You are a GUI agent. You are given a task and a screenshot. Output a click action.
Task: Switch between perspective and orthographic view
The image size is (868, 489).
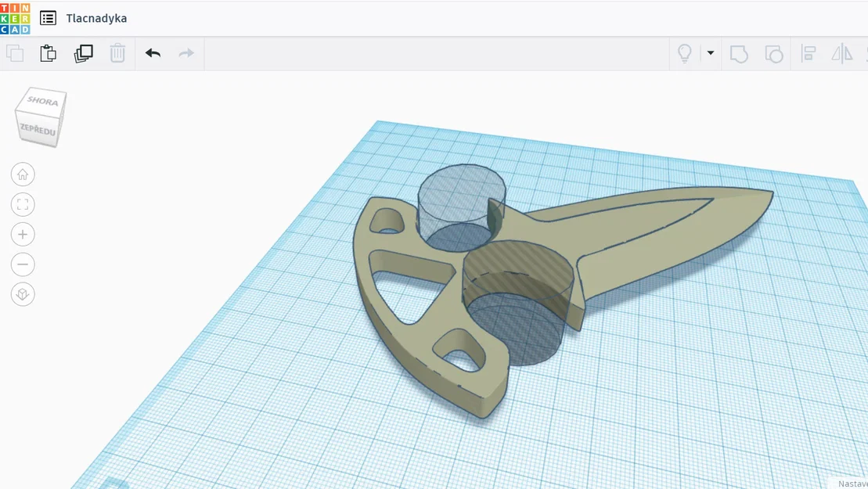(x=23, y=294)
